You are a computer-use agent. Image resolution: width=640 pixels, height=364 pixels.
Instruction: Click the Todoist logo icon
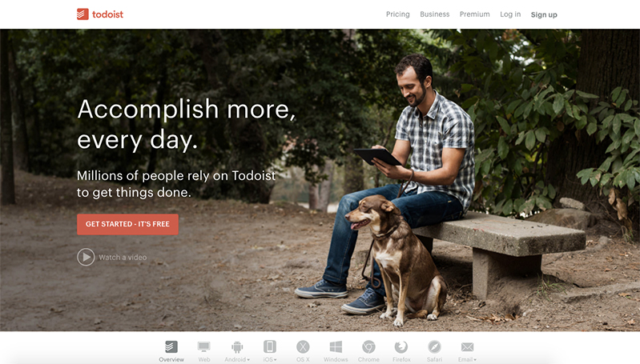(x=83, y=14)
